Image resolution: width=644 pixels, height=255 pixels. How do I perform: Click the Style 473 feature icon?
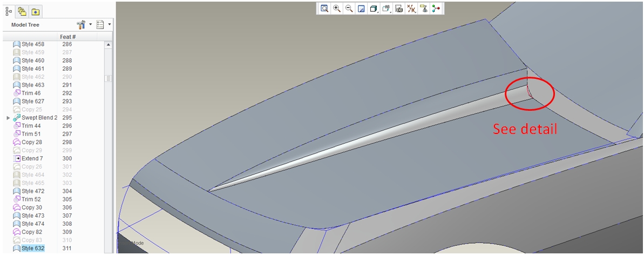point(16,216)
